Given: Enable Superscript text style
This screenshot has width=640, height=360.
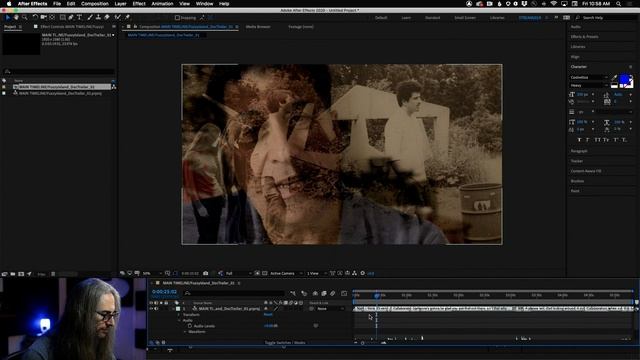Looking at the screenshot, I should 616,140.
